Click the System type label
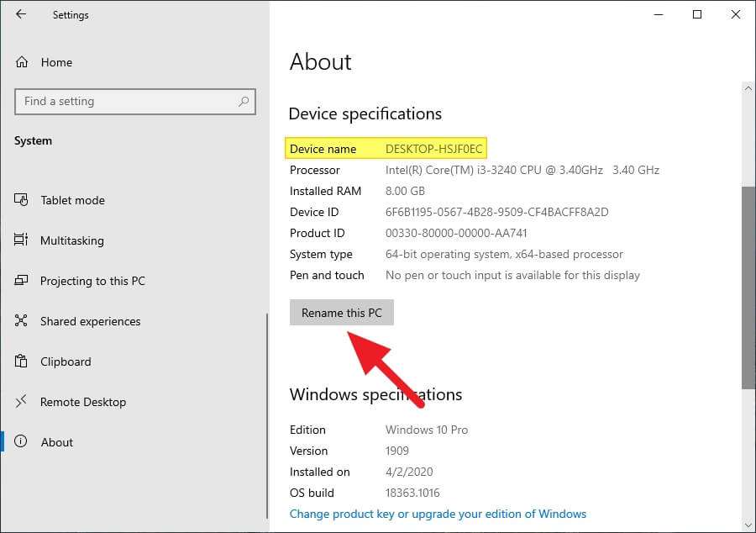756x533 pixels. coord(321,254)
